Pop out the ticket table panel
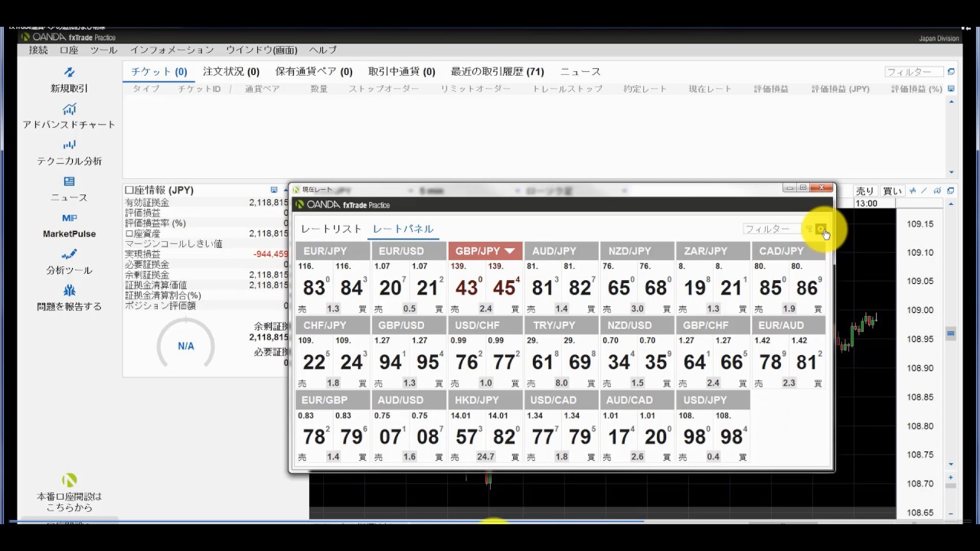This screenshot has height=551, width=980. [951, 72]
